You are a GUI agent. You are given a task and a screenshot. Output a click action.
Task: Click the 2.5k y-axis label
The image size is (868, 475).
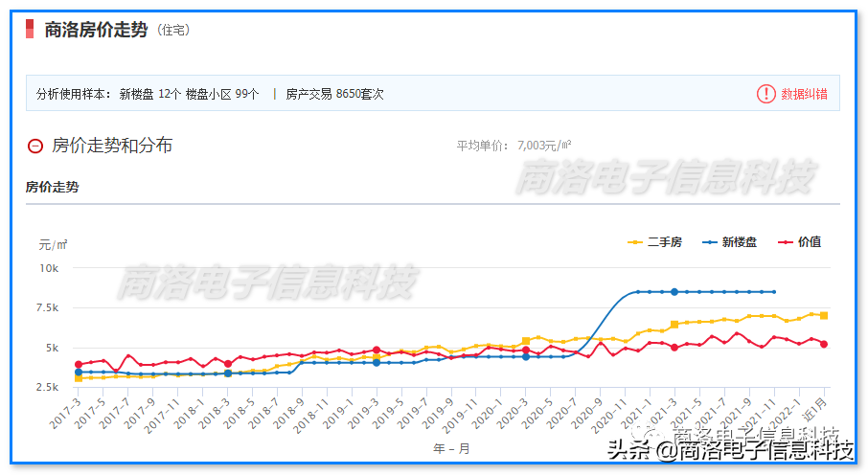click(47, 387)
